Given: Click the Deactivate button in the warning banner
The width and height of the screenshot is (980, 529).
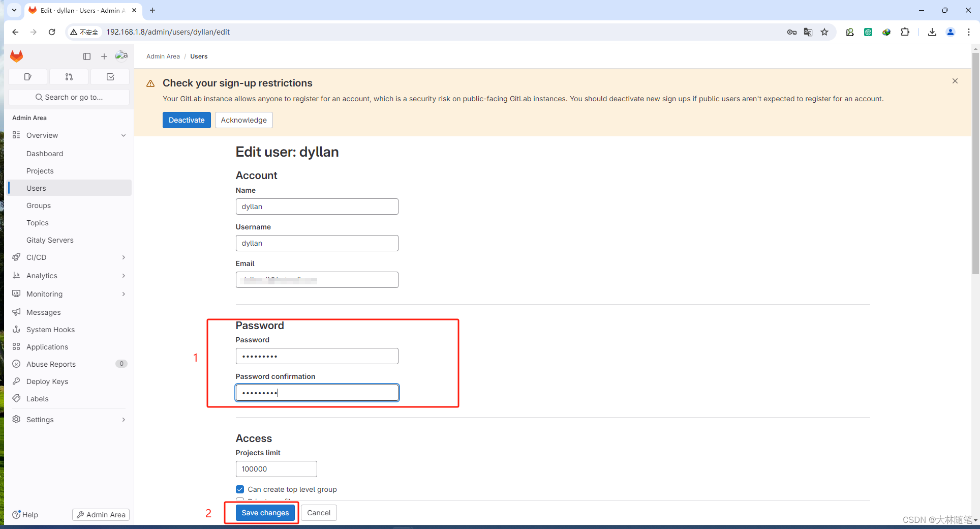Looking at the screenshot, I should point(187,120).
